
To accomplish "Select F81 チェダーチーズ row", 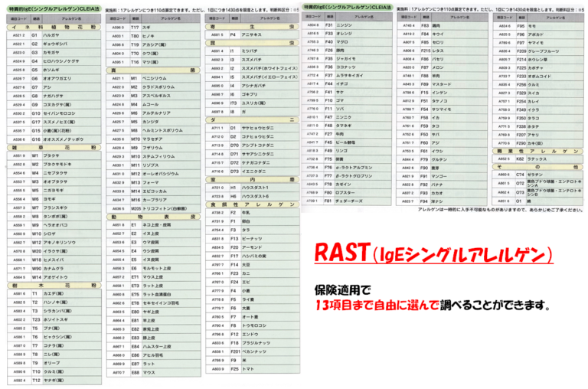I will [x=347, y=201].
